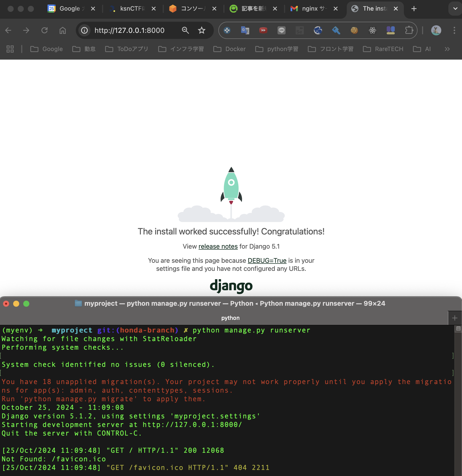Close the ksnCTF tab

[154, 9]
